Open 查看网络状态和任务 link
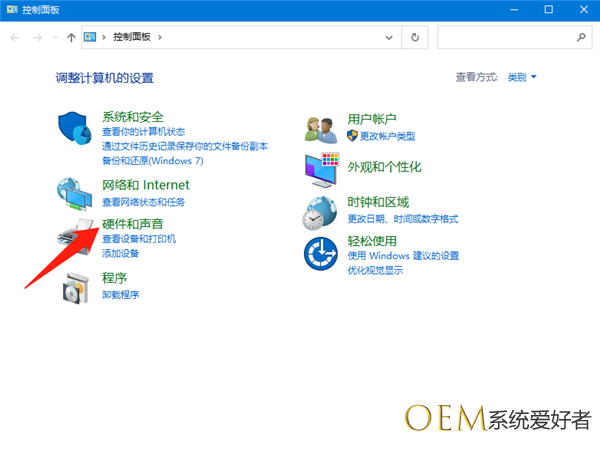 click(145, 200)
